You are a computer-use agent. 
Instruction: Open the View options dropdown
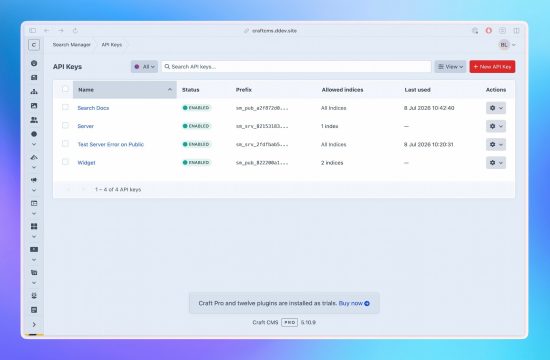(x=450, y=67)
